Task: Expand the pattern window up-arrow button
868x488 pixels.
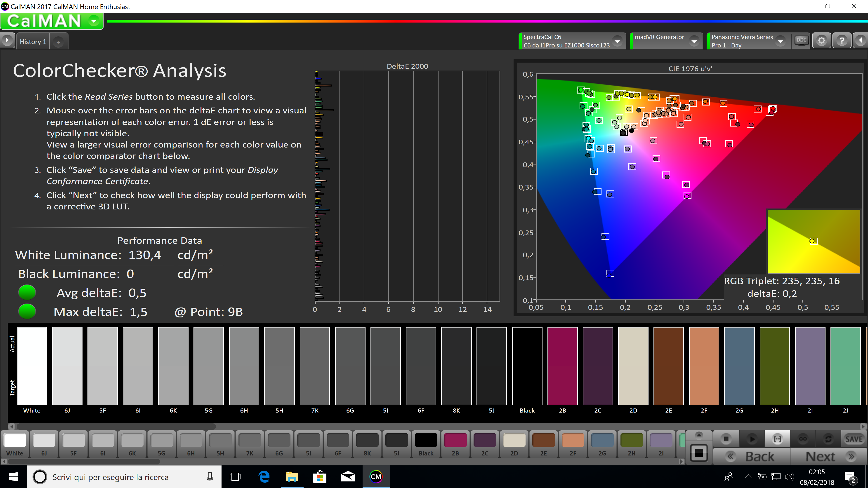Action: click(699, 435)
